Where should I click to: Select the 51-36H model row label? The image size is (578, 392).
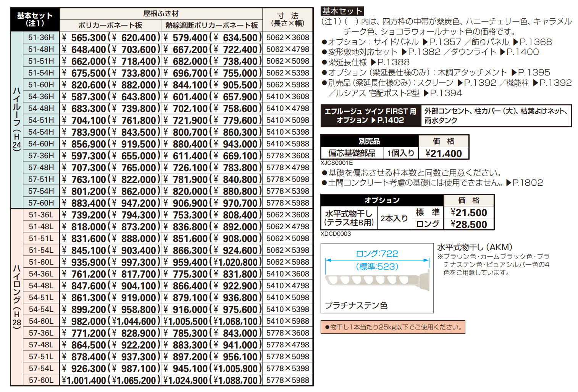(x=41, y=37)
